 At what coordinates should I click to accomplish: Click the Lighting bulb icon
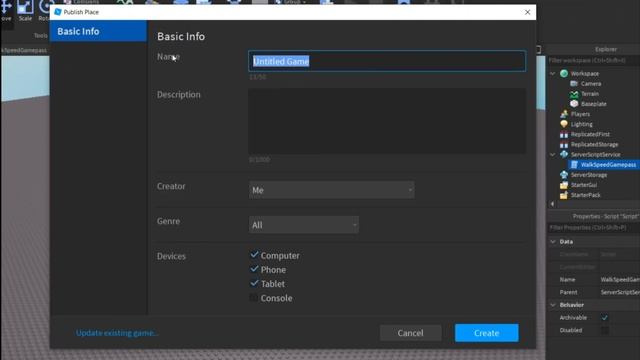[x=564, y=124]
